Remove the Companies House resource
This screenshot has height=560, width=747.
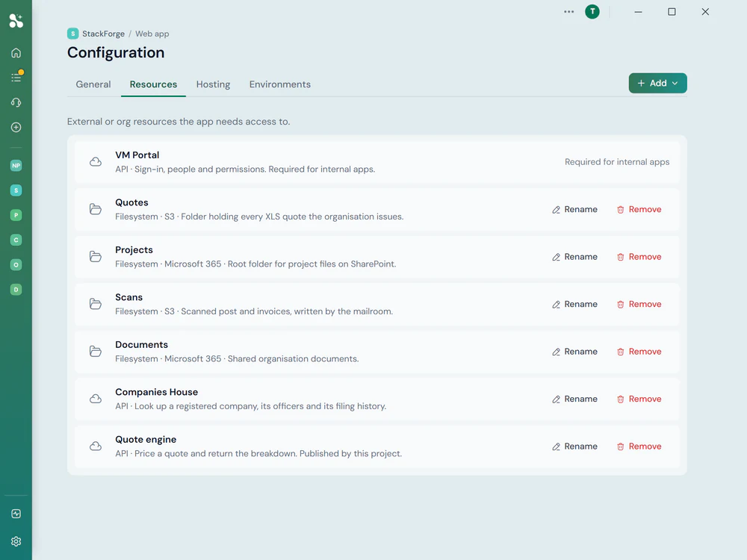click(x=639, y=399)
